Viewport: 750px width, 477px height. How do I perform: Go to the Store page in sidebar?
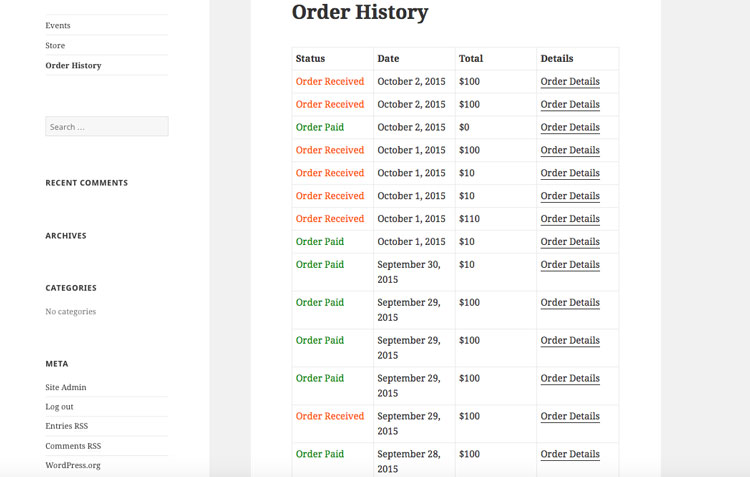click(x=55, y=45)
